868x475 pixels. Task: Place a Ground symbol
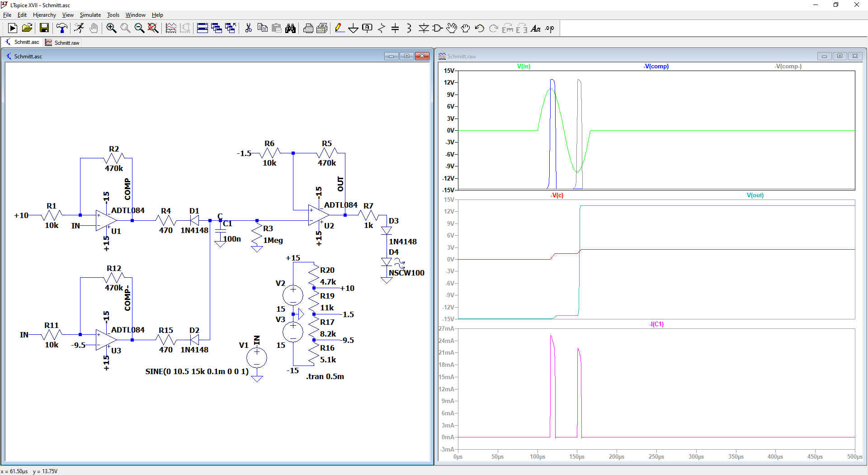354,28
